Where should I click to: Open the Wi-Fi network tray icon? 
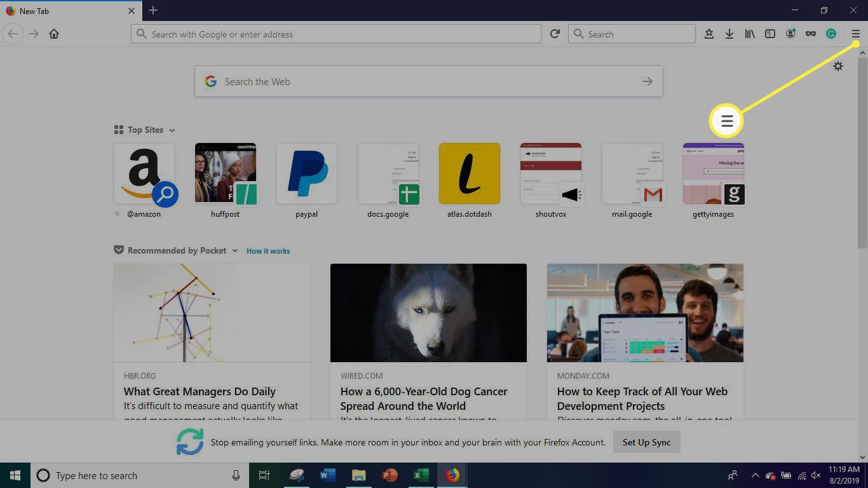point(801,475)
